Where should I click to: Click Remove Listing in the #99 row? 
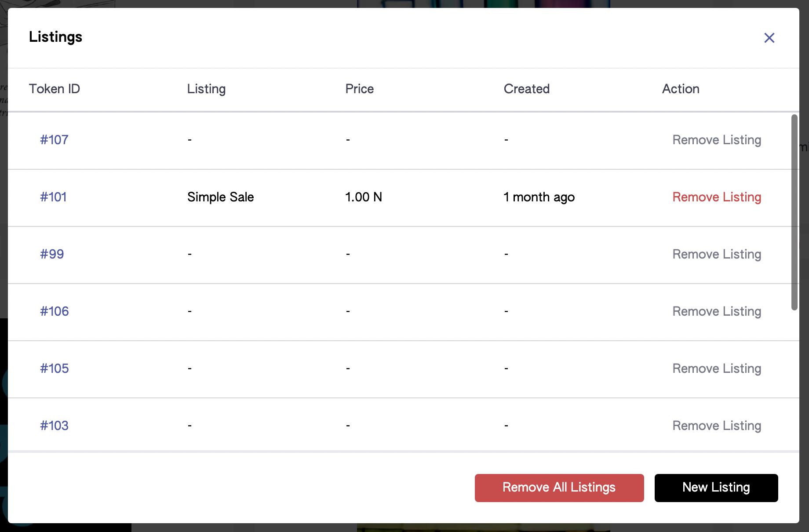[717, 254]
